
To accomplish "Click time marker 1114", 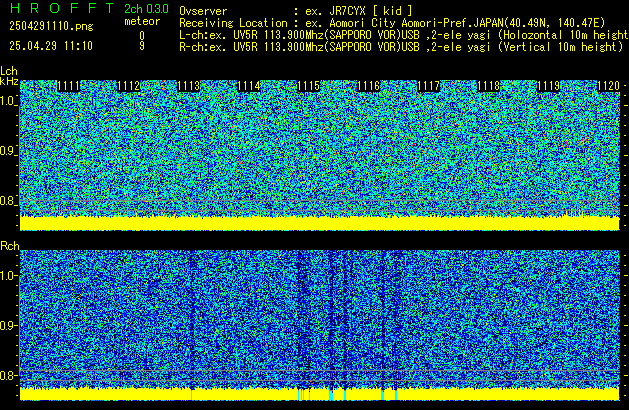I will [249, 86].
